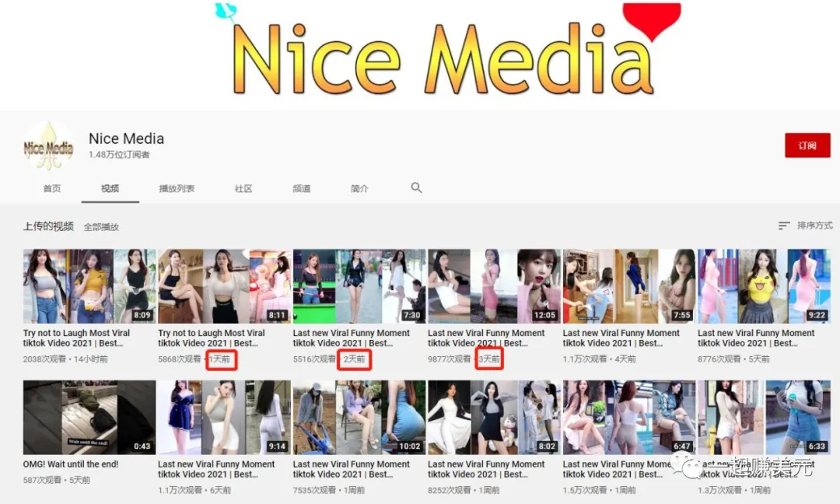Click the video title posted 2天前
The height and width of the screenshot is (504, 840).
click(352, 338)
